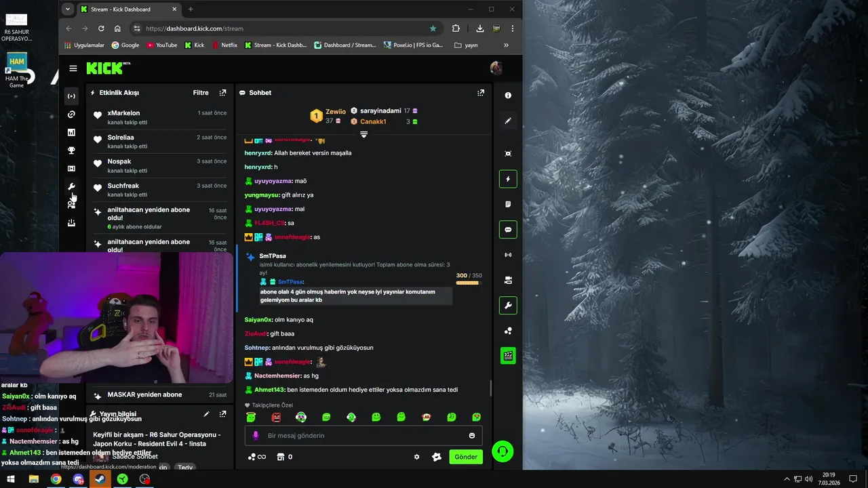Pop out the Yayın bilgisi panel
Viewport: 868px width, 488px height.
click(x=222, y=413)
